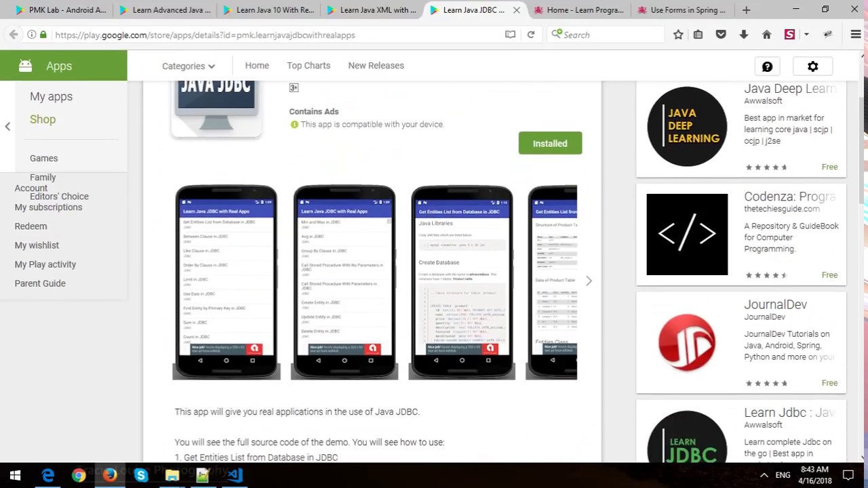Collapse the Play sidebar with left chevron
Viewport: 868px width, 488px height.
pos(7,126)
